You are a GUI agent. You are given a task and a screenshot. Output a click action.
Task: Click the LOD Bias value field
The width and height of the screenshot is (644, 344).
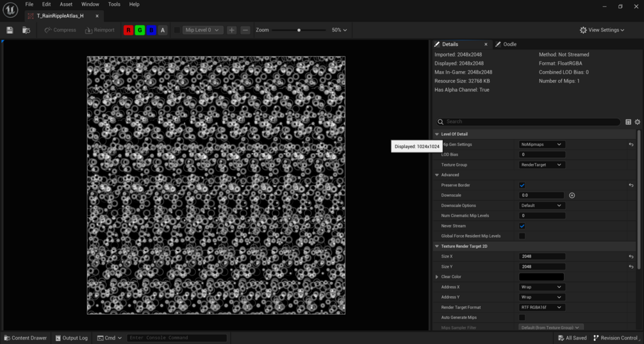[541, 155]
